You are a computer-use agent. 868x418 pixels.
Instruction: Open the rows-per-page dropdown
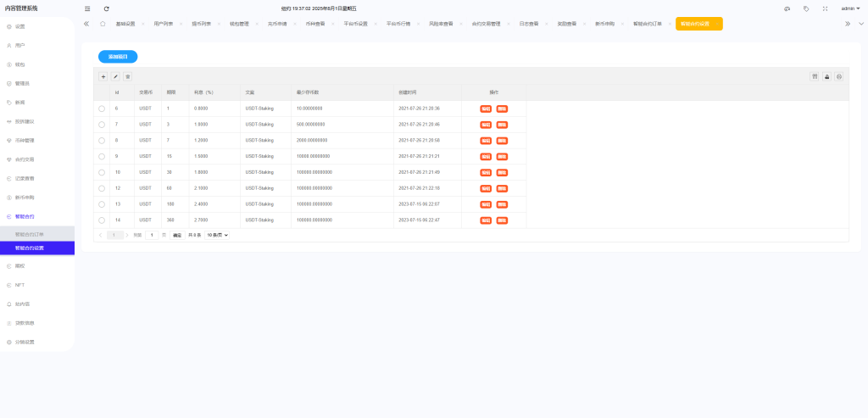click(x=218, y=235)
